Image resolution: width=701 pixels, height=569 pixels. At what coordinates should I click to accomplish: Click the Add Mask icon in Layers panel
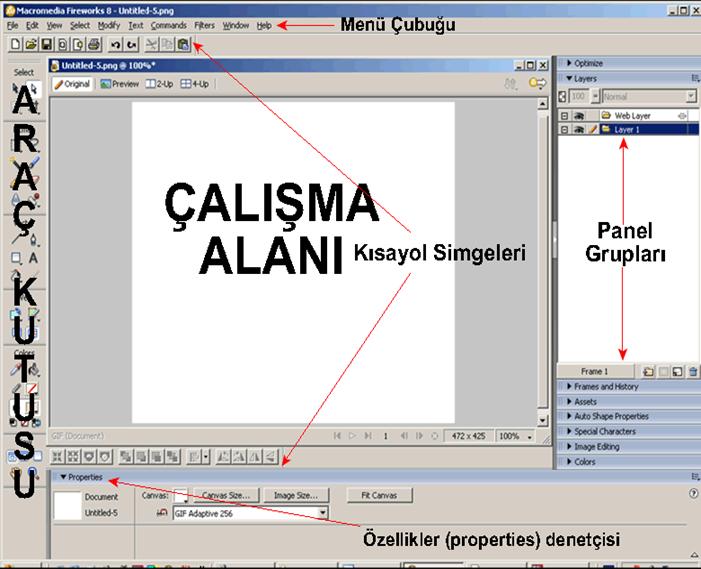pos(664,371)
